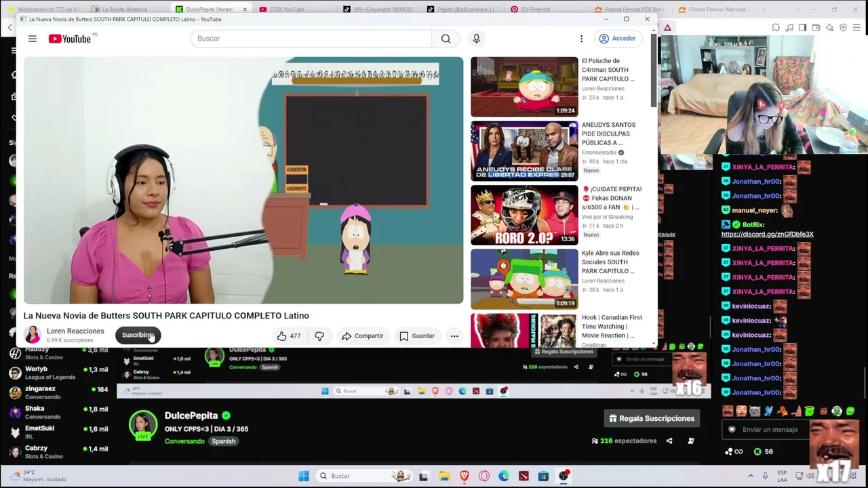The width and height of the screenshot is (868, 488).
Task: Open the browser extensions puzzle icon
Action: (776, 28)
